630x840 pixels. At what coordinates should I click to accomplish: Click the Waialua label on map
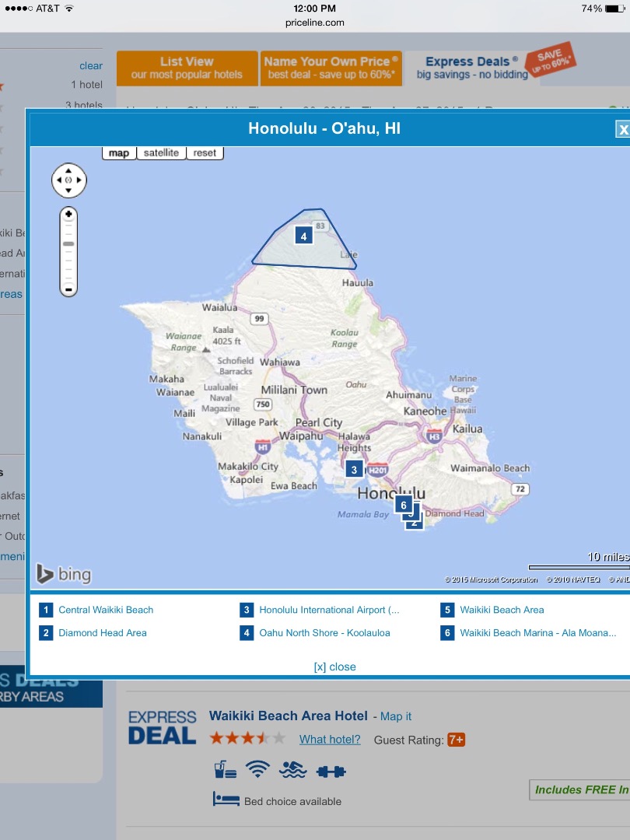click(x=219, y=307)
